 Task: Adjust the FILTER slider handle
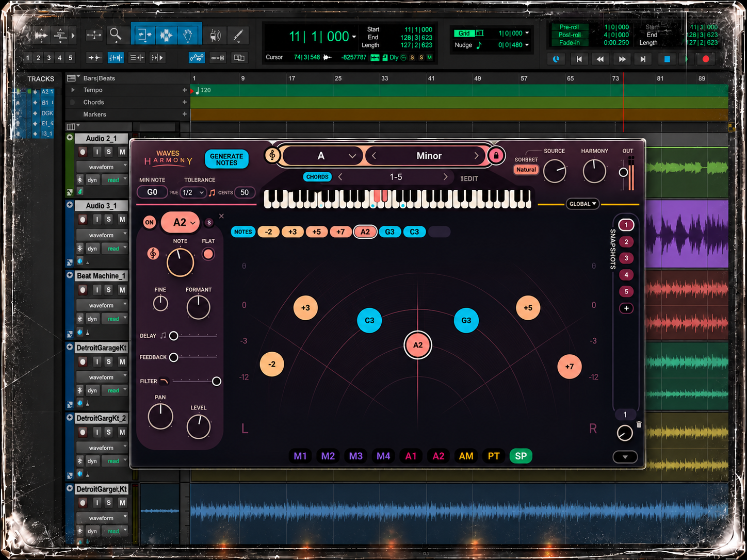217,381
